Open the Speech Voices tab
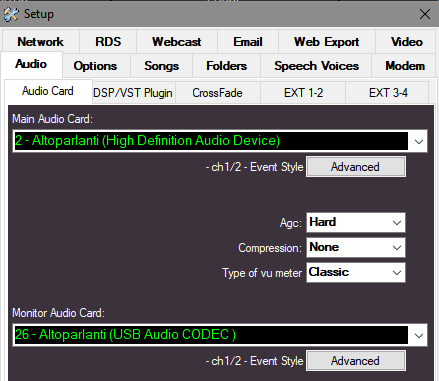439x381 pixels. [316, 66]
